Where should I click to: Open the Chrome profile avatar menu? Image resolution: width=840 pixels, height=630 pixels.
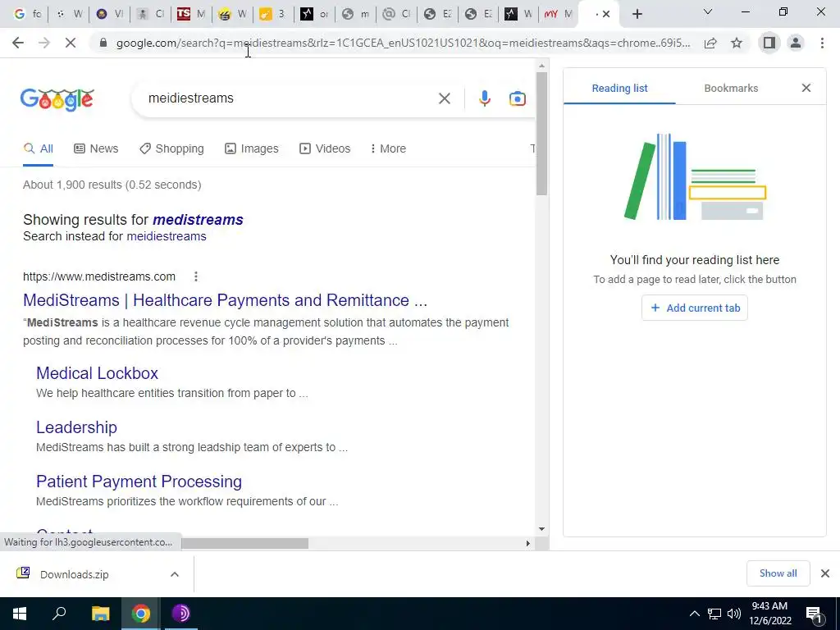tap(796, 43)
